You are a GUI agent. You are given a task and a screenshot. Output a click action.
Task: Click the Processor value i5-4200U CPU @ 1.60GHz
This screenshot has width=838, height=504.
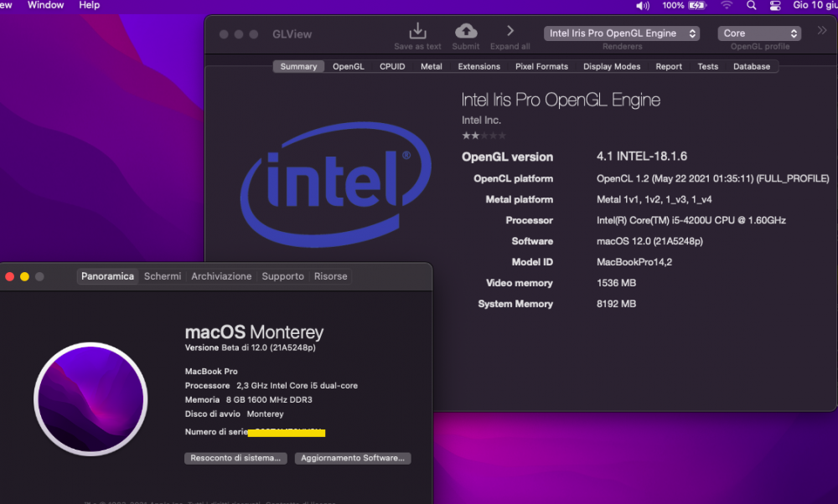click(x=691, y=220)
